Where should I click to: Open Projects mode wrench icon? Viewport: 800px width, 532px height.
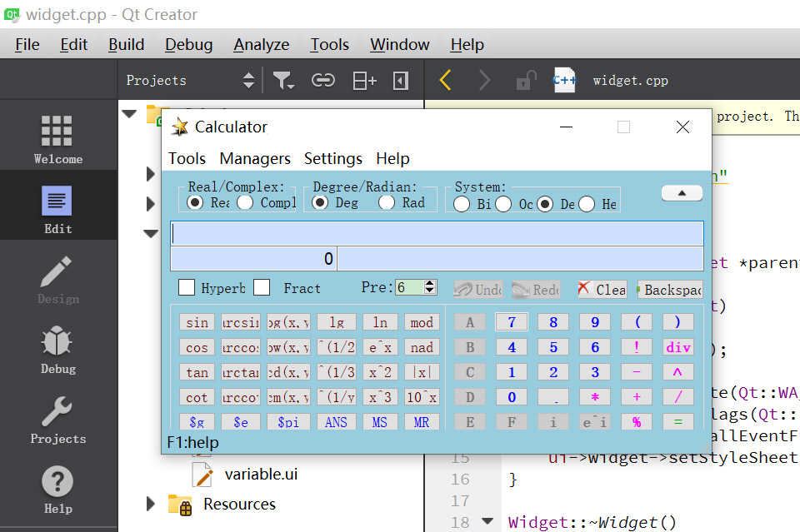pyautogui.click(x=57, y=420)
